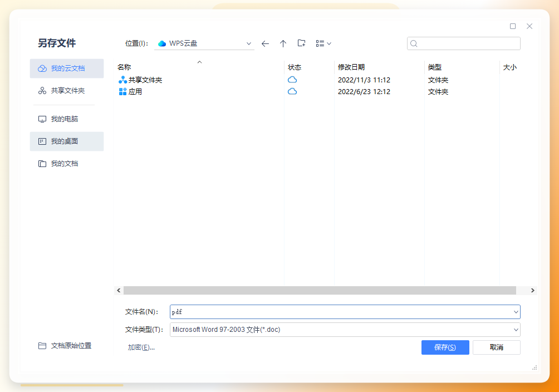Sort by 名称 column header

pos(124,67)
